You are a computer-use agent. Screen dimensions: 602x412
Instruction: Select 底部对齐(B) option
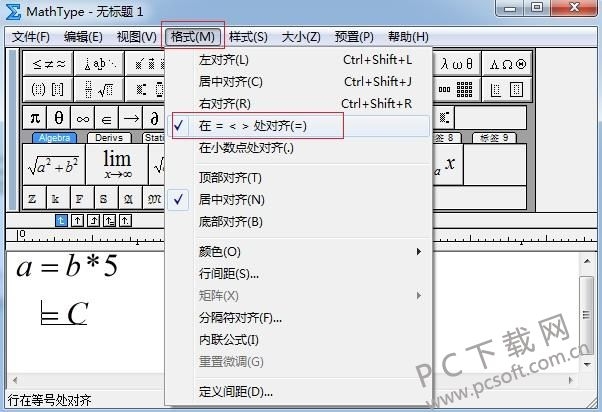(x=298, y=222)
